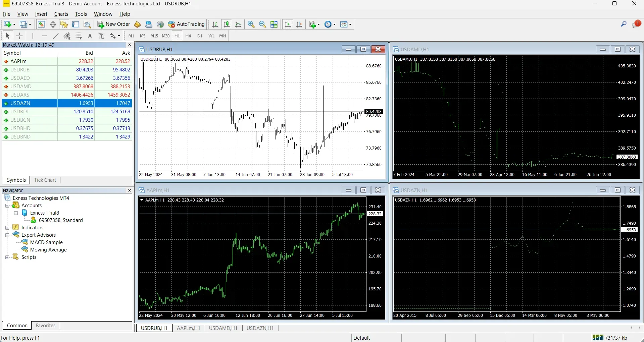The height and width of the screenshot is (342, 644).
Task: Draw a trendline
Action: point(56,36)
